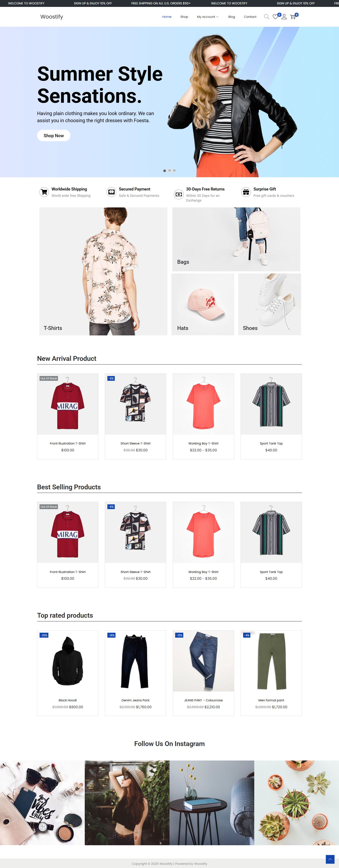Click the back-to-top arrow button
This screenshot has width=339, height=868.
(x=330, y=859)
